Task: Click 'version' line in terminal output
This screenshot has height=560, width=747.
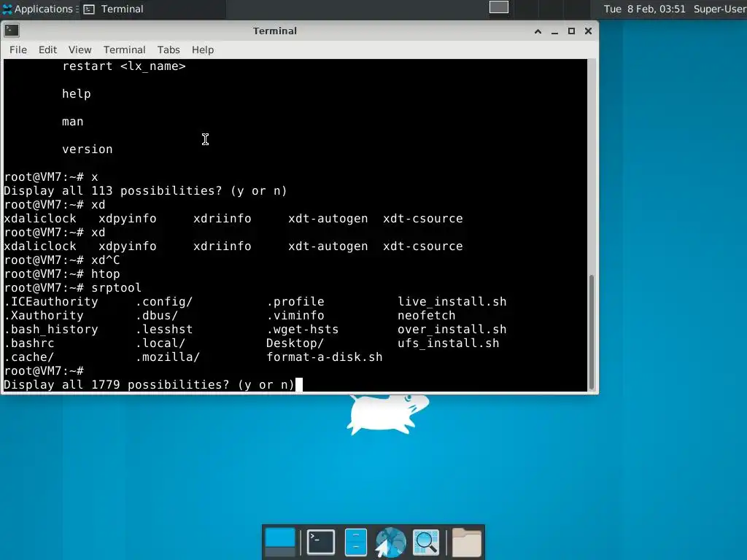Action: coord(88,149)
